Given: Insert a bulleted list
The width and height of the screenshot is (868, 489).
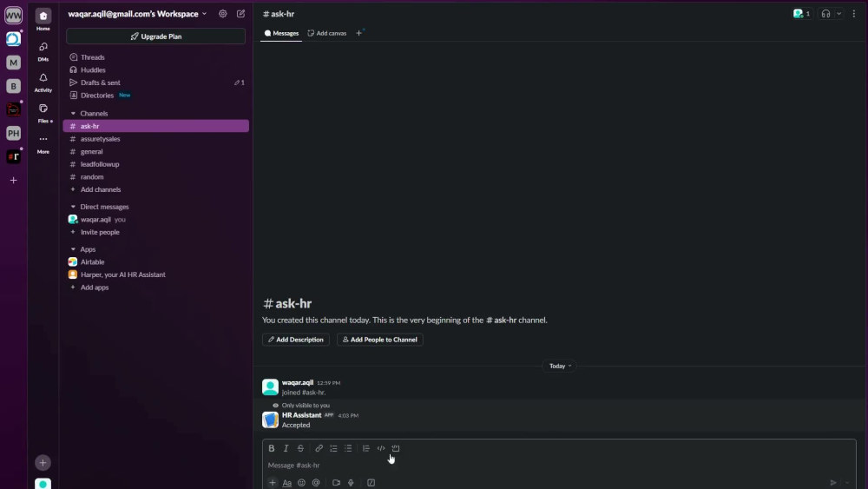Looking at the screenshot, I should click(x=348, y=448).
